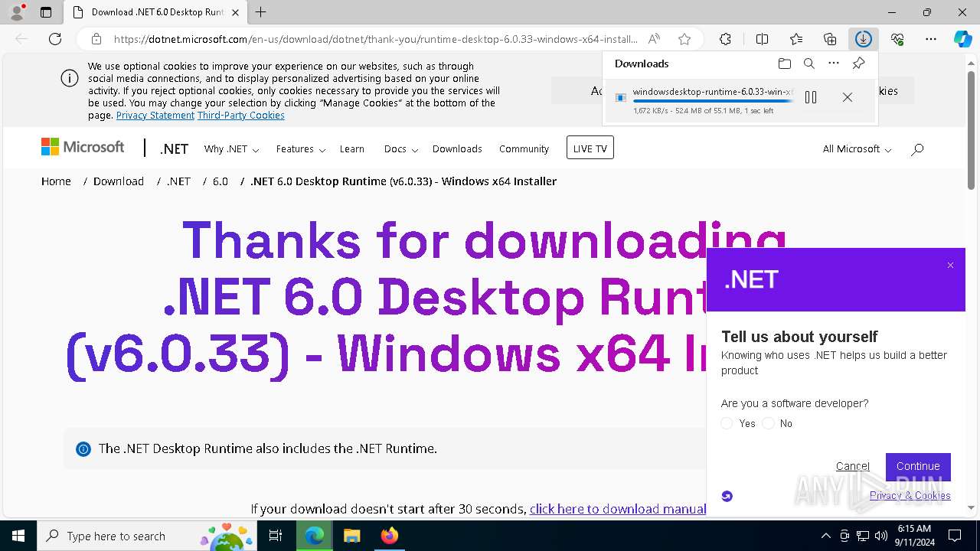Open the Collections icon
Image resolution: width=980 pixels, height=551 pixels.
pos(830,39)
